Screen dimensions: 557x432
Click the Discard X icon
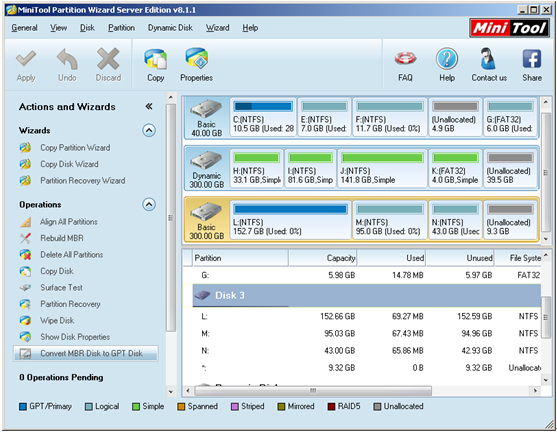coord(108,59)
